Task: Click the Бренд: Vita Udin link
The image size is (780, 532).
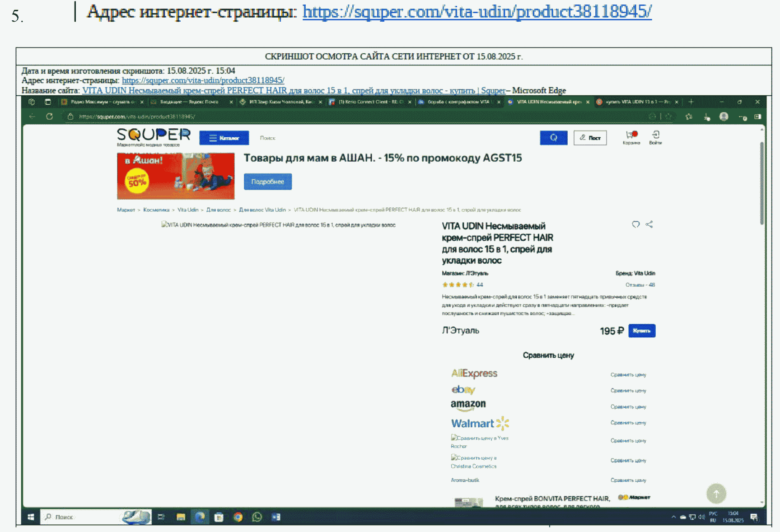Action: (x=635, y=273)
